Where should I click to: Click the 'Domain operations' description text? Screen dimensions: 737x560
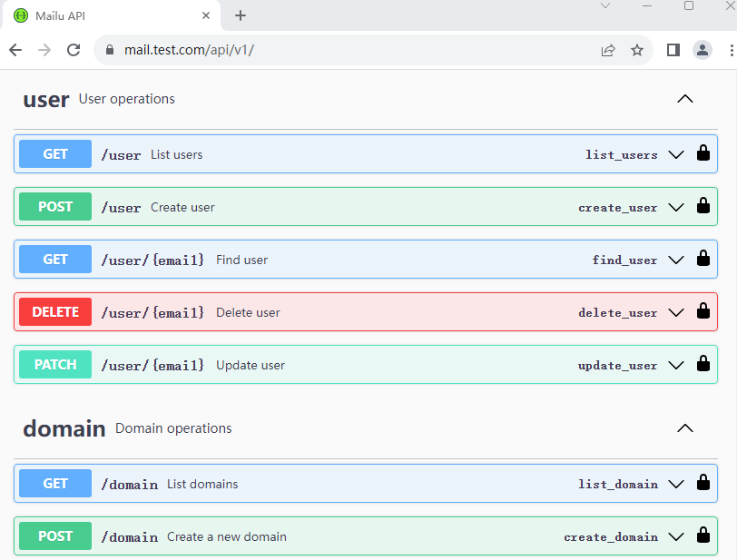(x=173, y=428)
